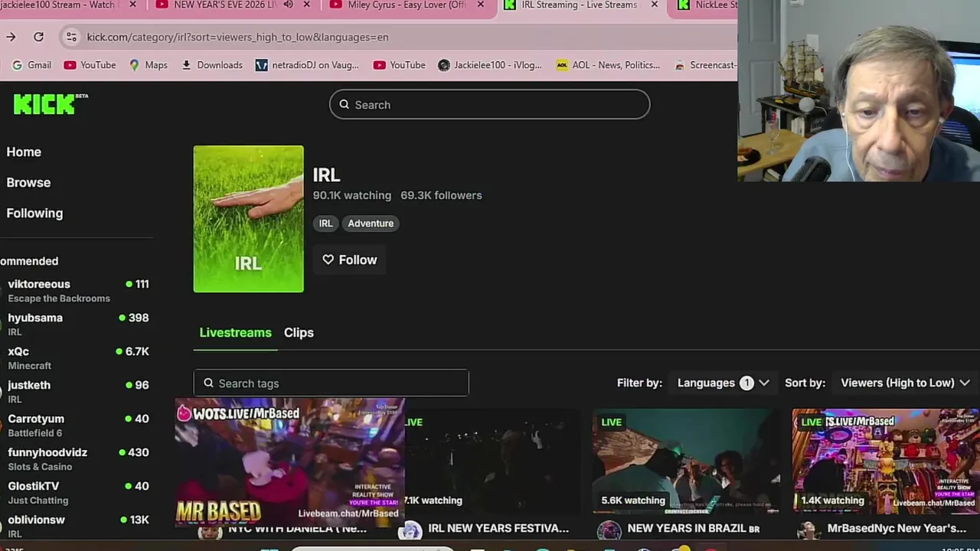Mute the NEW YEAR'S EVE tab audio icon

(x=288, y=5)
